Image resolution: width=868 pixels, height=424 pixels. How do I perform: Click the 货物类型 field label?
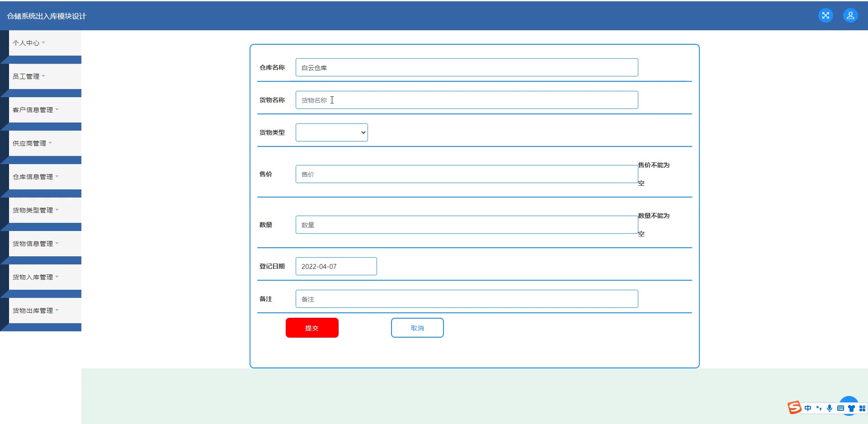point(272,132)
